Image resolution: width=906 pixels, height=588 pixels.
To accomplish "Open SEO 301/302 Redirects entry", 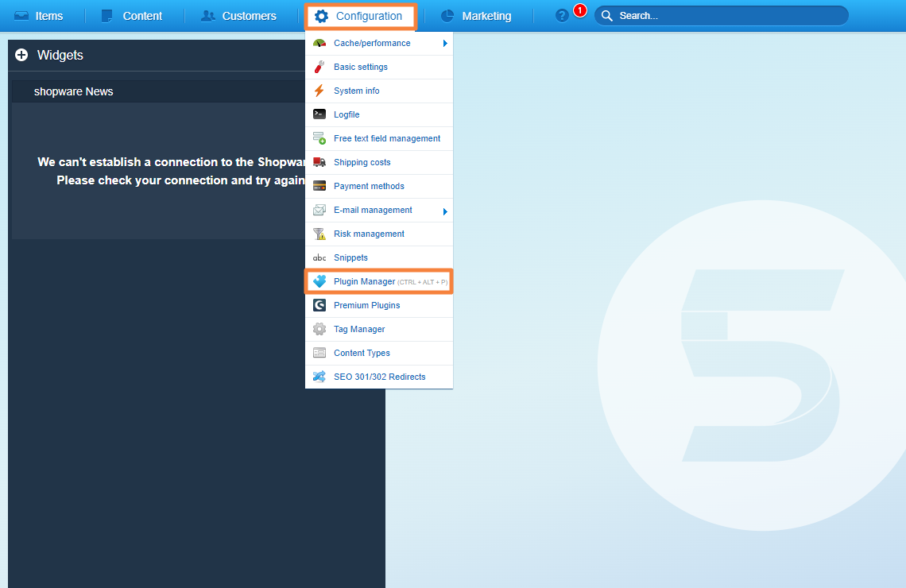I will tap(379, 377).
